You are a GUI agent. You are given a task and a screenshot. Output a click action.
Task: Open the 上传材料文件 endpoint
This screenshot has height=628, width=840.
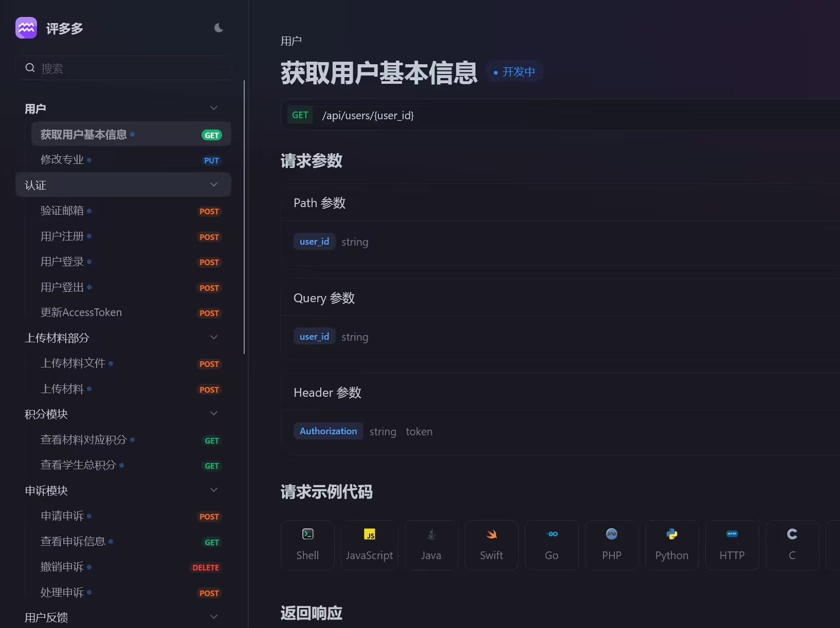pos(131,363)
